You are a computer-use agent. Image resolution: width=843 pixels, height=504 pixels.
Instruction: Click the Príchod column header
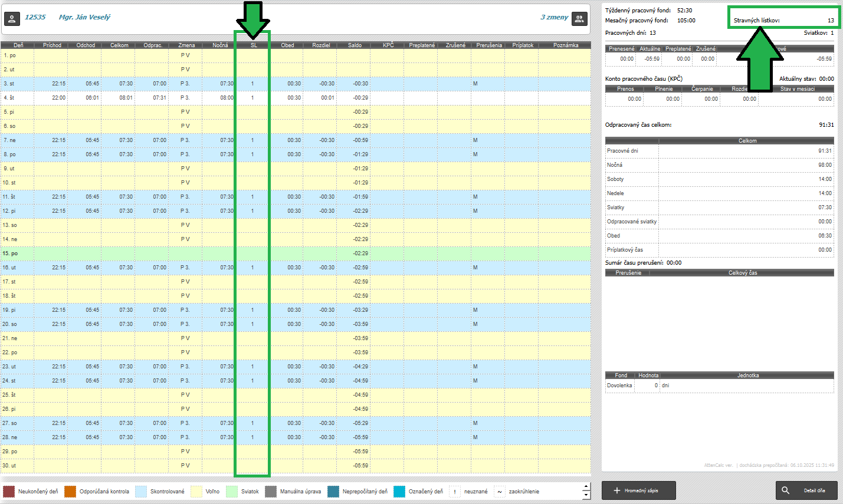[52, 45]
